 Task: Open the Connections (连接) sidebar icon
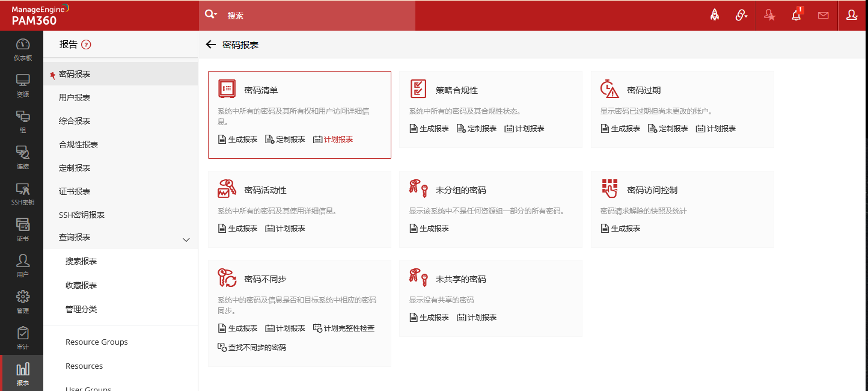point(22,158)
